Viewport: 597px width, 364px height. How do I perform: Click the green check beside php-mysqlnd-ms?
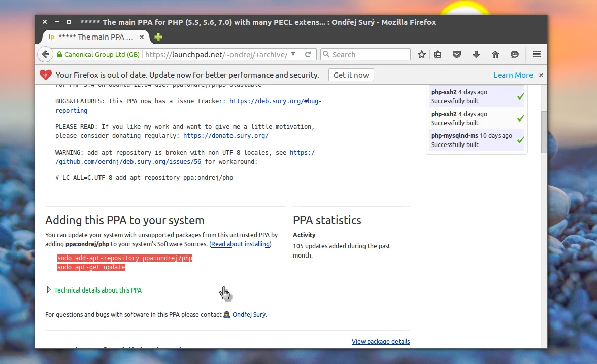click(x=520, y=140)
